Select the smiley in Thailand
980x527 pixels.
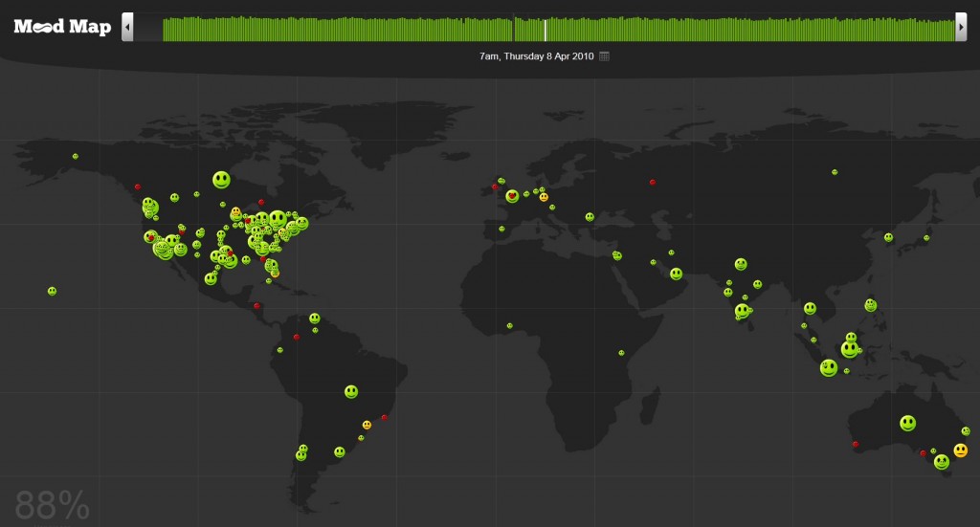[810, 309]
